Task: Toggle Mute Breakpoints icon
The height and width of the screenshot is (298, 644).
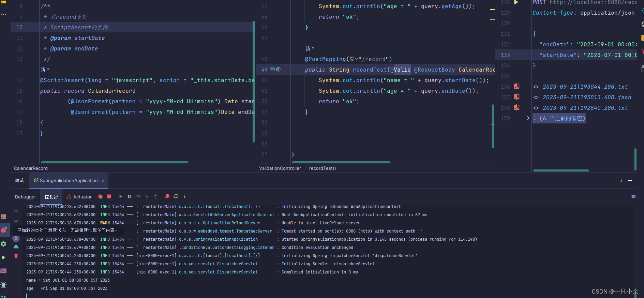Action: pyautogui.click(x=176, y=196)
